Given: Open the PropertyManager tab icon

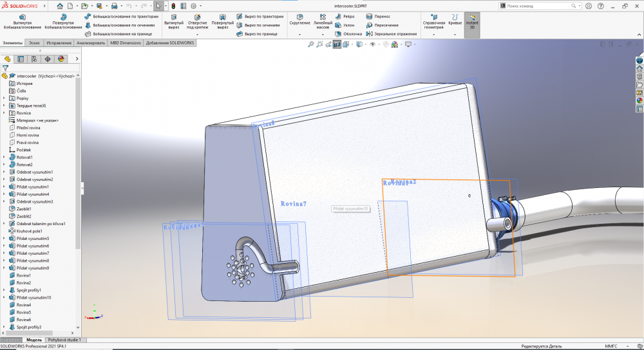Looking at the screenshot, I should click(x=21, y=59).
